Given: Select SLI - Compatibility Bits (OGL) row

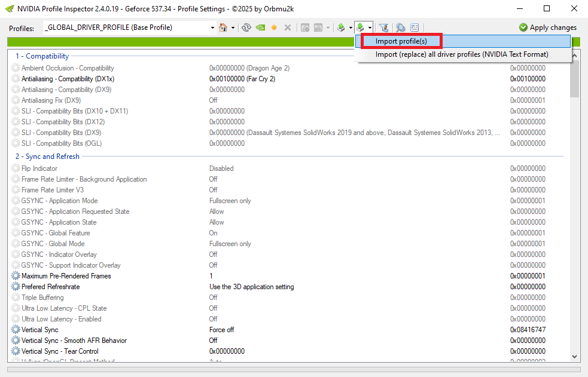Looking at the screenshot, I should click(x=288, y=143).
